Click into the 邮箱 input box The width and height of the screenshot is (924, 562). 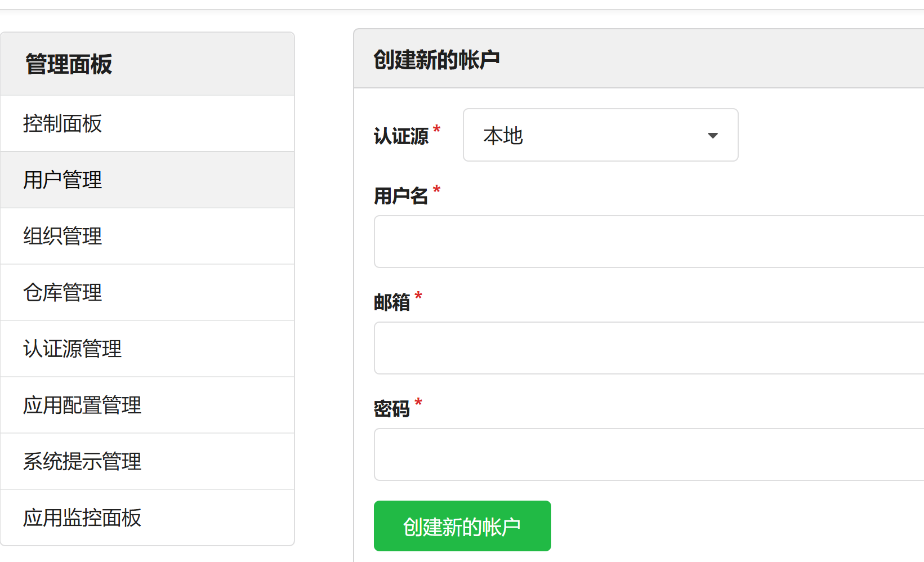point(648,348)
